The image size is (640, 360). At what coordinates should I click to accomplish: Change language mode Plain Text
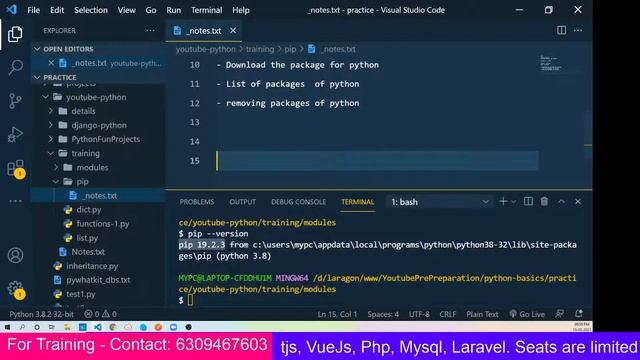482,314
